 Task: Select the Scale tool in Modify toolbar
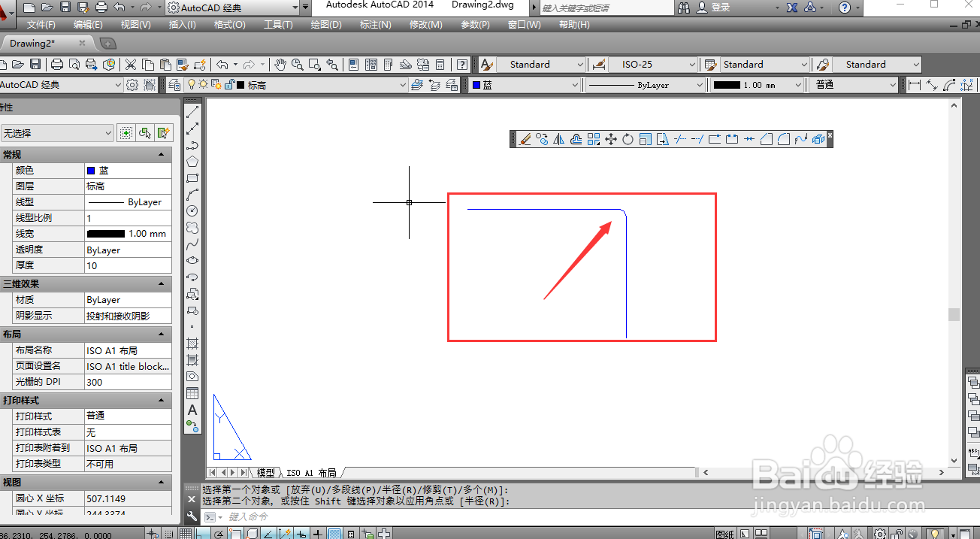645,139
